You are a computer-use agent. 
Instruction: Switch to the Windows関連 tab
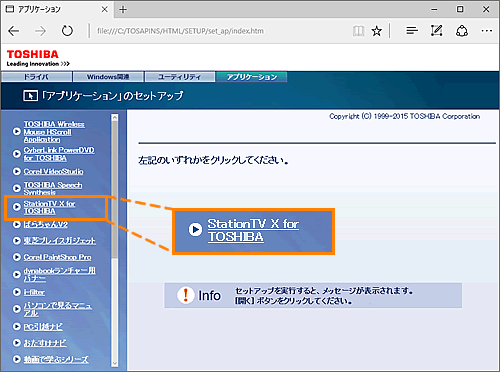(108, 77)
